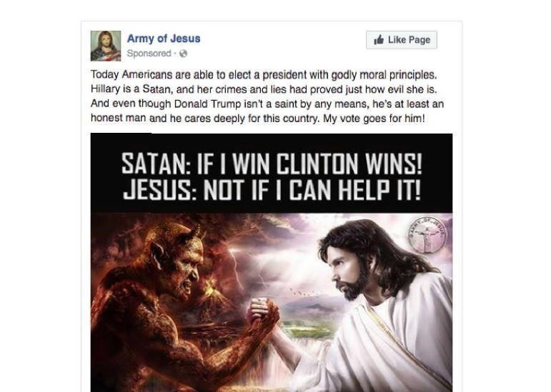Image resolution: width=551 pixels, height=392 pixels.
Task: Click the Army of Jesus circular watermark
Action: (428, 236)
